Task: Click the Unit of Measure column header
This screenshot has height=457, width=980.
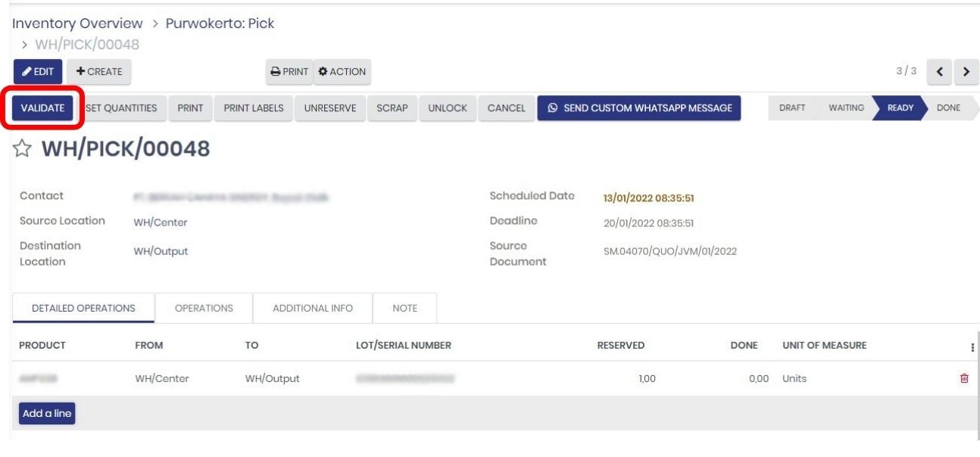Action: 825,345
